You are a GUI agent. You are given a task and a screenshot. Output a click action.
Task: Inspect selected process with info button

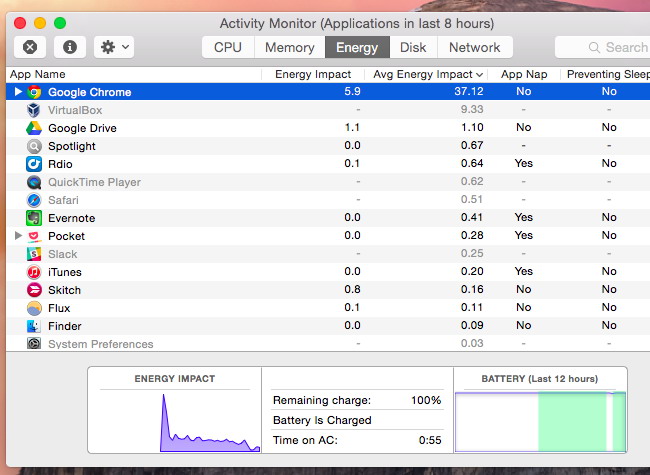tap(70, 47)
